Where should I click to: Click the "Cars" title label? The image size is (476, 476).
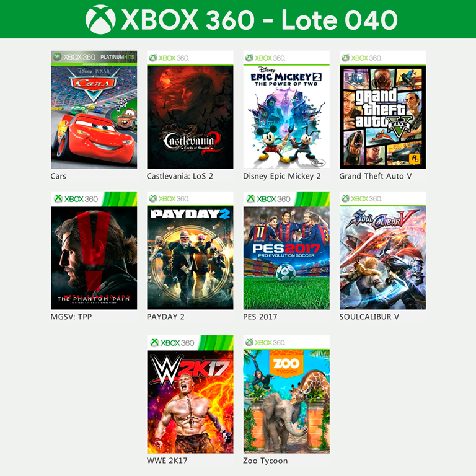tap(58, 176)
